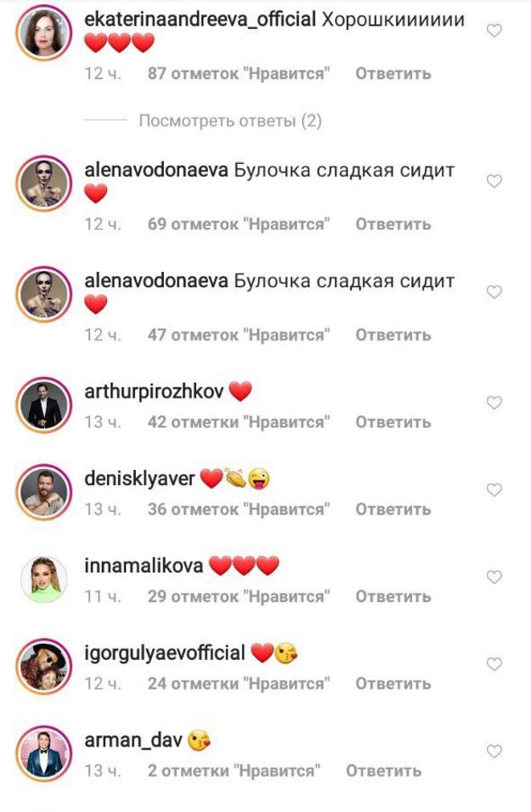Like the alenavodonaeva comment with 69 likes
This screenshot has height=812, width=531.
click(x=494, y=181)
